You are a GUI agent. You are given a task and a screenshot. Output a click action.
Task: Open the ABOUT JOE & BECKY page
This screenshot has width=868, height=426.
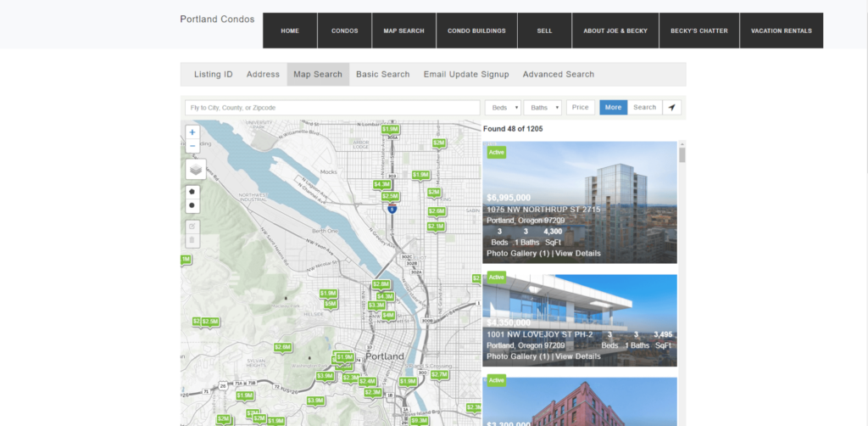tap(615, 31)
